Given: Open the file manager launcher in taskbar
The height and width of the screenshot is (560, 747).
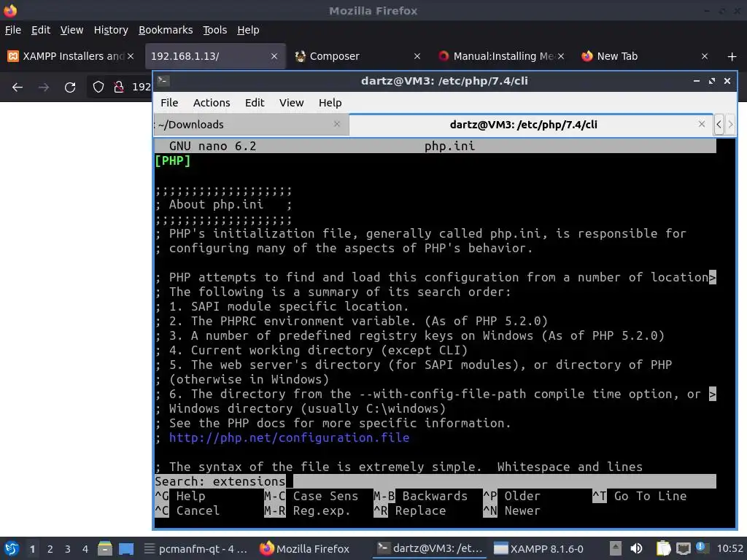Looking at the screenshot, I should pos(105,548).
